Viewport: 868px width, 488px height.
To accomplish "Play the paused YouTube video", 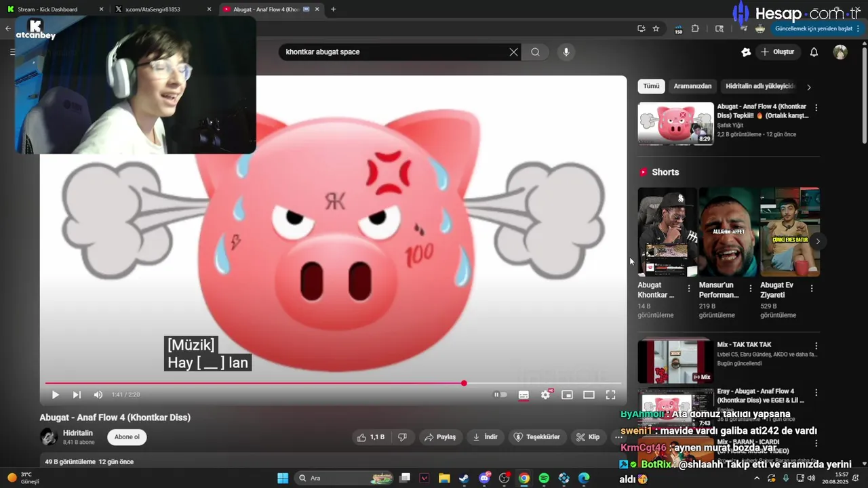I will coord(56,394).
